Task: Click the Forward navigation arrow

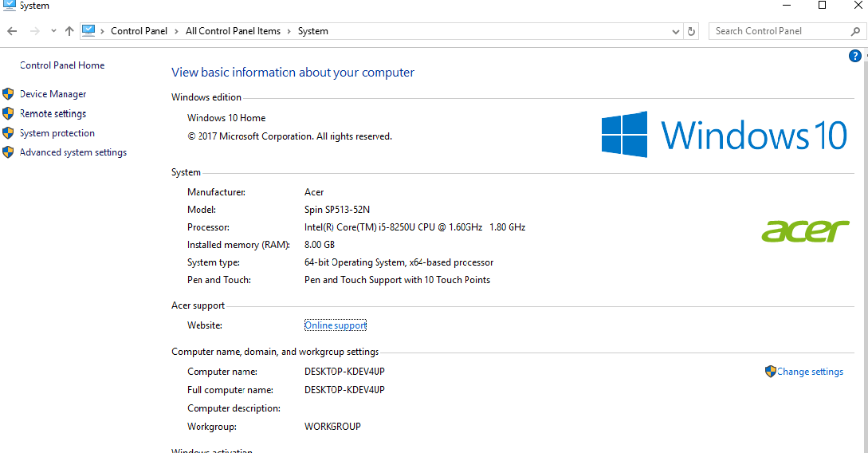Action: pyautogui.click(x=34, y=31)
